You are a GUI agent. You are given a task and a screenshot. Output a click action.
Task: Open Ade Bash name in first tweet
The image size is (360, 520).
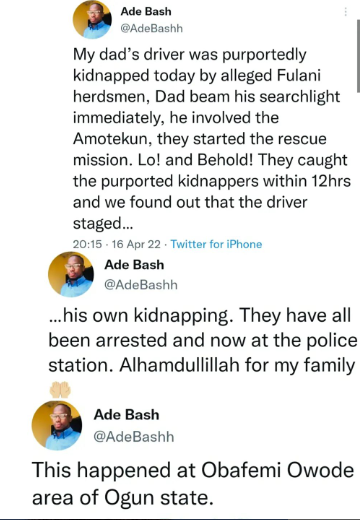146,11
